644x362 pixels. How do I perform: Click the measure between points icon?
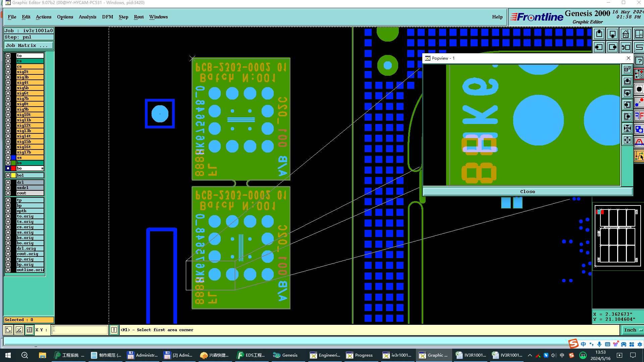click(639, 103)
